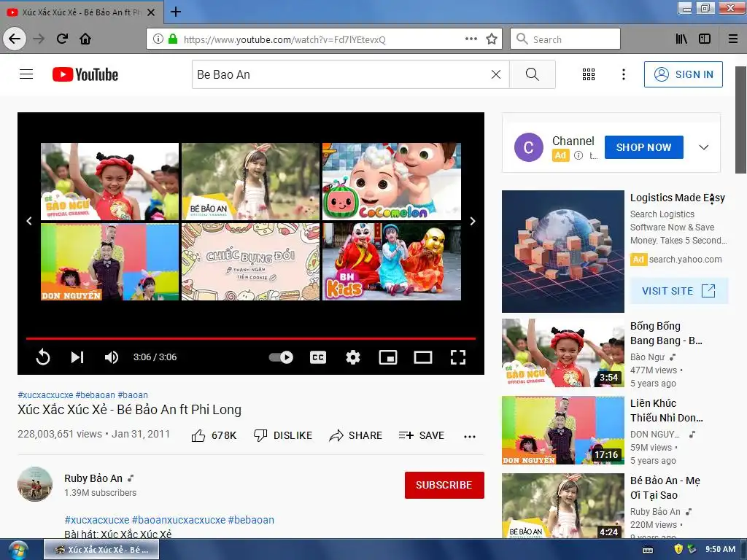Click the browser forward arrow
The height and width of the screenshot is (560, 747).
coord(39,39)
